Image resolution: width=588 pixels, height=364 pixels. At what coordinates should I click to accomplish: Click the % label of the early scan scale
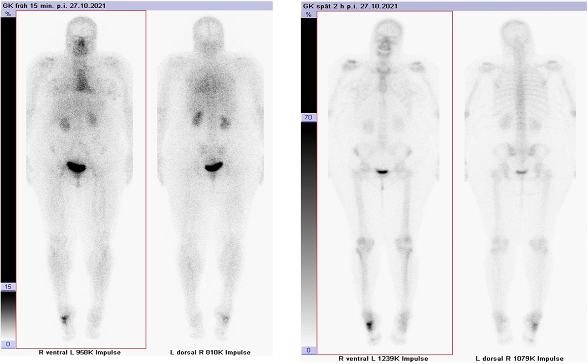8,14
